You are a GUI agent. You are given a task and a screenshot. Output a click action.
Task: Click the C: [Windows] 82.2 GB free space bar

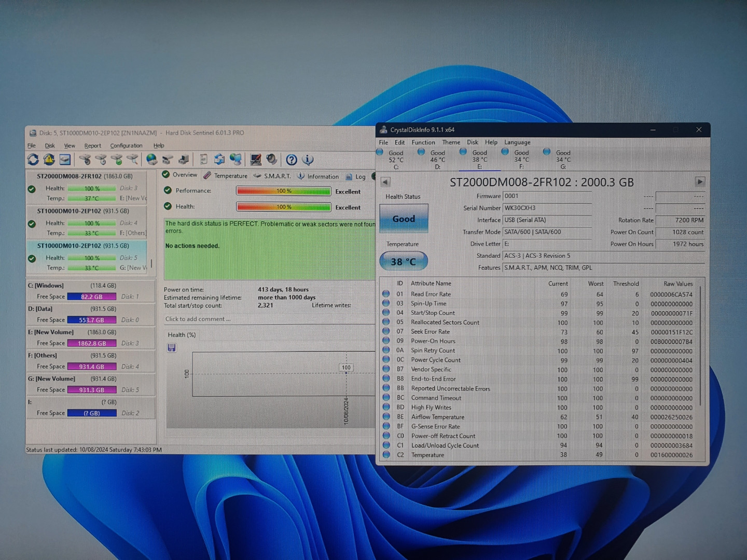click(x=92, y=297)
